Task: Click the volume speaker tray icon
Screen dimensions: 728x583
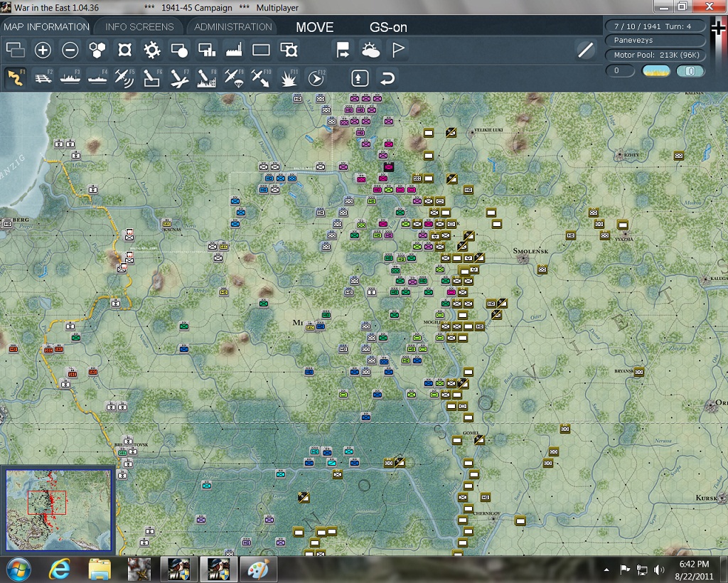Action: [x=658, y=569]
